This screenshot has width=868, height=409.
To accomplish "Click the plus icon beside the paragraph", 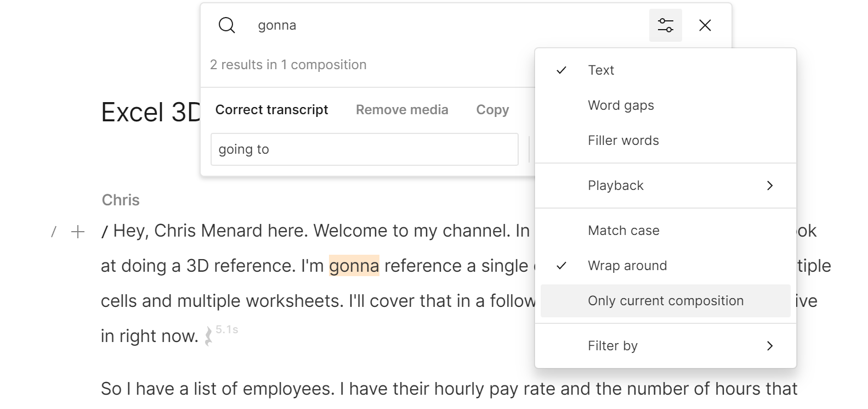I will pyautogui.click(x=78, y=232).
